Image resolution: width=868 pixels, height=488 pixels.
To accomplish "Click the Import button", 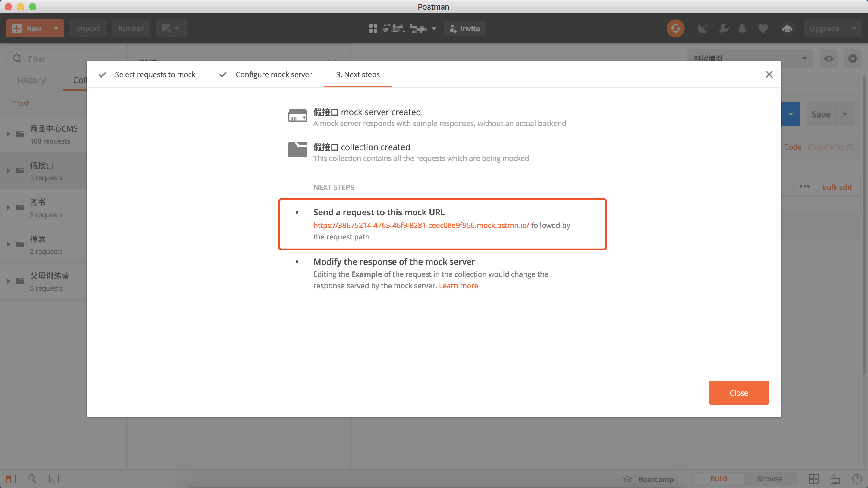I will pos(88,29).
